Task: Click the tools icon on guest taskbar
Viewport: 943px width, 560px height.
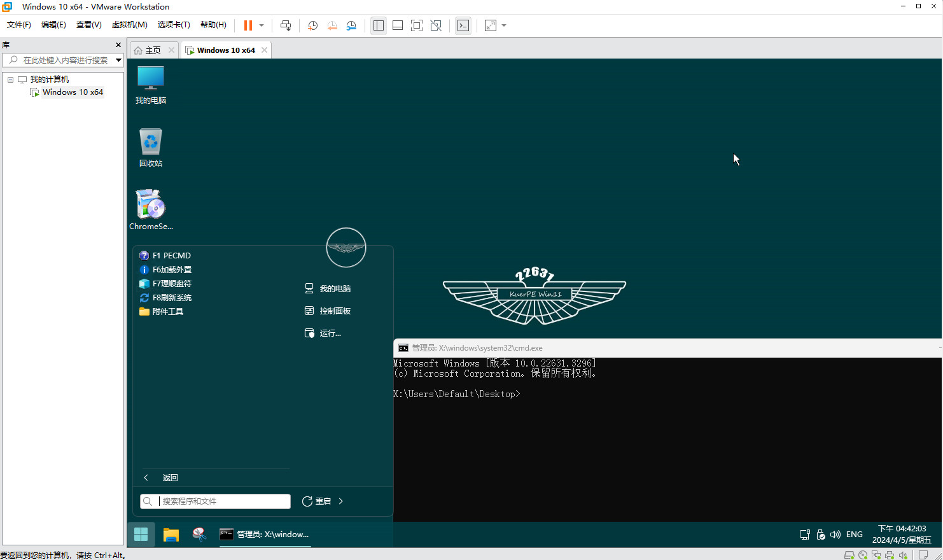Action: [200, 535]
